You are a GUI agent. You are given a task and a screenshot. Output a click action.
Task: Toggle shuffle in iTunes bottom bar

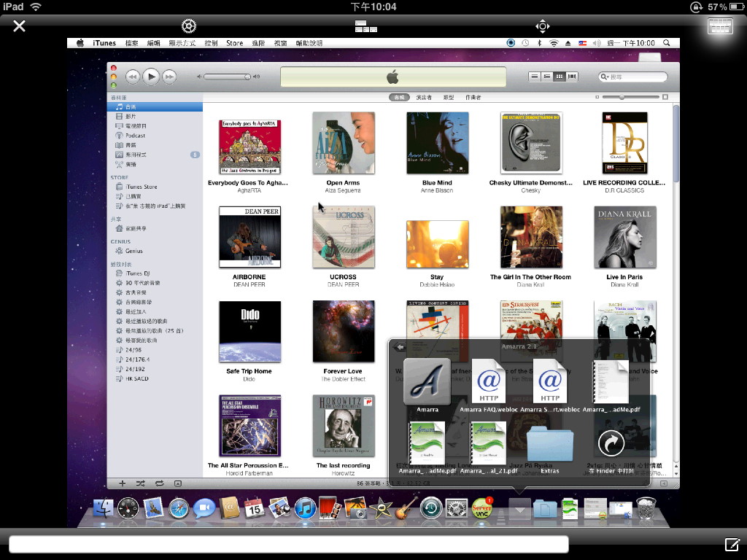[140, 483]
